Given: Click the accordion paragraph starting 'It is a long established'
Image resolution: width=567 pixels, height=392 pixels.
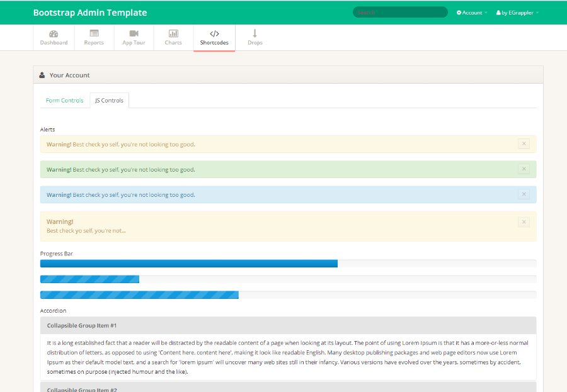Looking at the screenshot, I should point(288,357).
